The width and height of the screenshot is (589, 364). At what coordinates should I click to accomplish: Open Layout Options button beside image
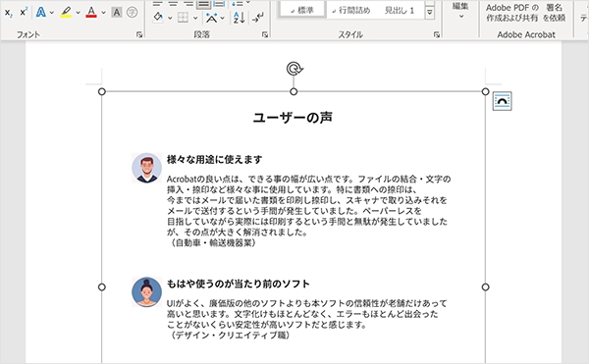pyautogui.click(x=502, y=101)
